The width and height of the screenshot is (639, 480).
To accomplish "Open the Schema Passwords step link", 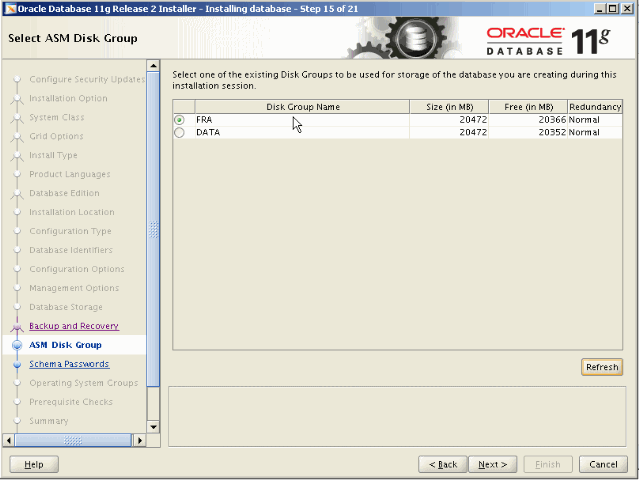I will tap(69, 364).
